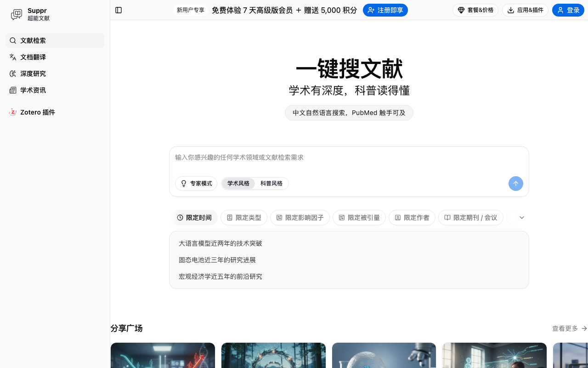The height and width of the screenshot is (368, 588).
Task: Open 文献检索 in the sidebar
Action: click(55, 40)
